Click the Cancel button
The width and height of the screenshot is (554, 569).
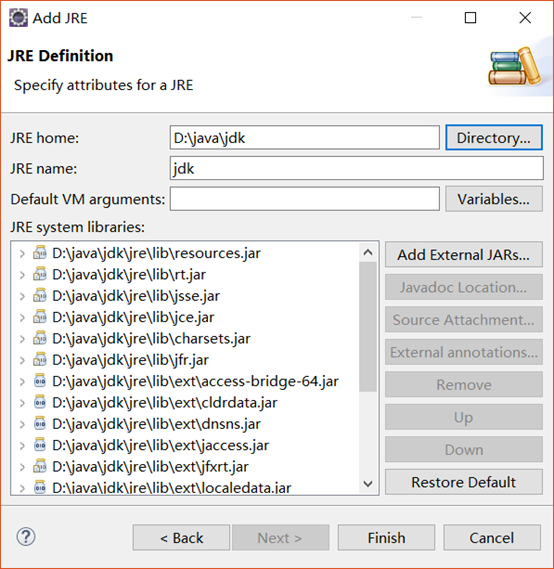pos(492,537)
